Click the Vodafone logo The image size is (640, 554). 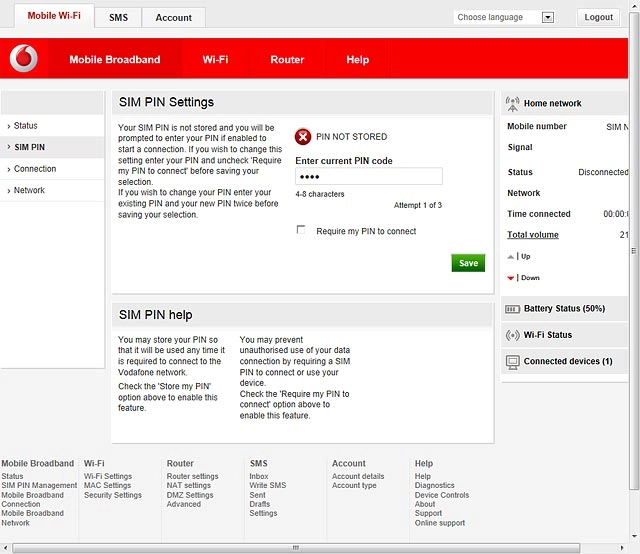coord(24,58)
